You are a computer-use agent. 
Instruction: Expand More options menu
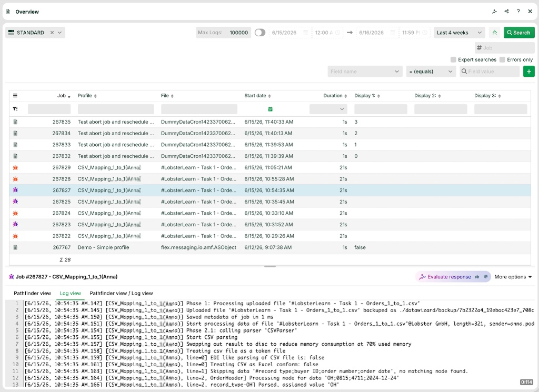513,277
